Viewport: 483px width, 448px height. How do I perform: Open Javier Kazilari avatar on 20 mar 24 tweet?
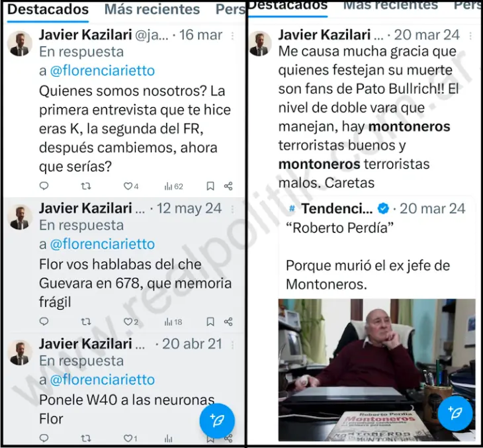[261, 43]
